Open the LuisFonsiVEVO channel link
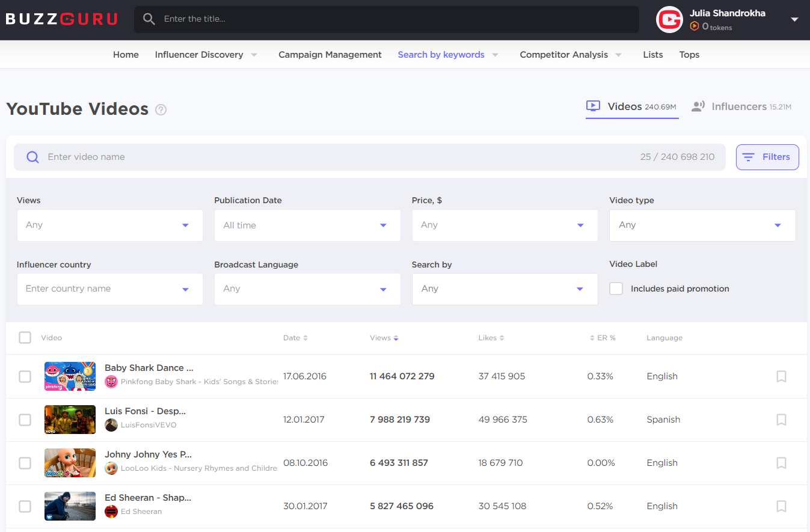Image resolution: width=810 pixels, height=532 pixels. tap(149, 425)
